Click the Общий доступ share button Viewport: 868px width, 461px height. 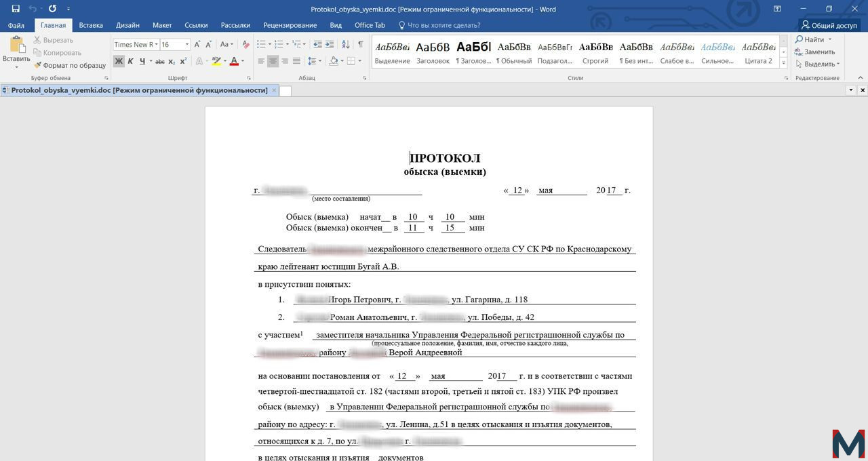[829, 25]
